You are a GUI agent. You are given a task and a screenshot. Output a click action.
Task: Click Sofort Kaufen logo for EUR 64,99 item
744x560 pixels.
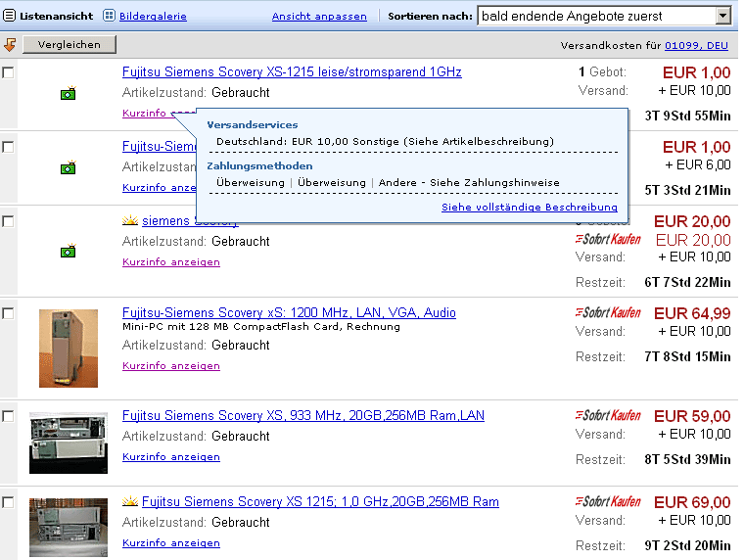coord(608,312)
